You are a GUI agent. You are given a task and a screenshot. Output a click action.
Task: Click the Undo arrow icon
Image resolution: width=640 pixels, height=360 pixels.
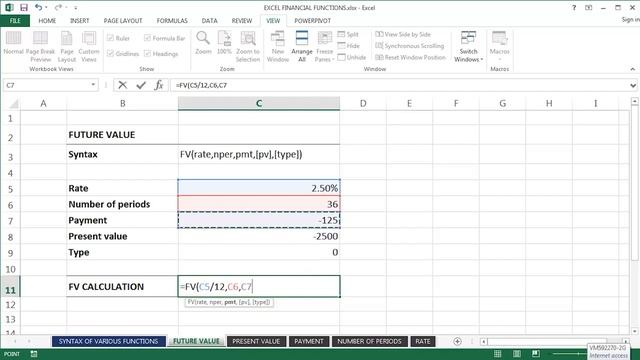38,7
